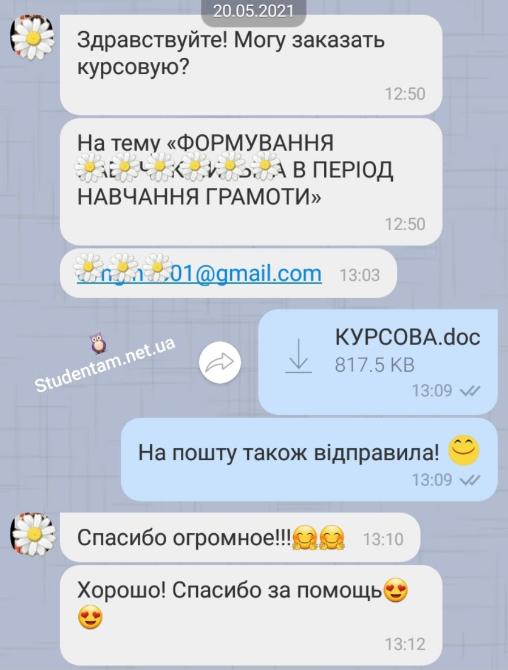The height and width of the screenshot is (670, 508).
Task: Select the message starting 'На тему «ФОРМУВАННЯ'
Action: tap(251, 182)
